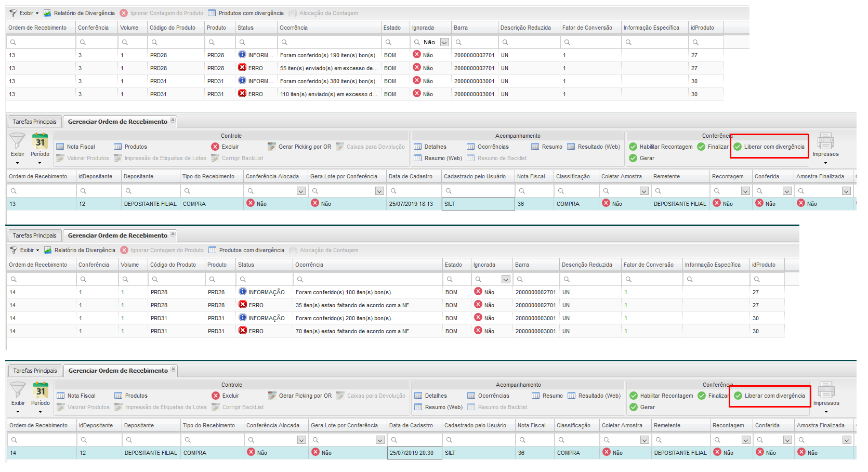Image resolution: width=868 pixels, height=472 pixels.
Task: Click the Conferida red X icon in the order 14 row
Action: (760, 452)
